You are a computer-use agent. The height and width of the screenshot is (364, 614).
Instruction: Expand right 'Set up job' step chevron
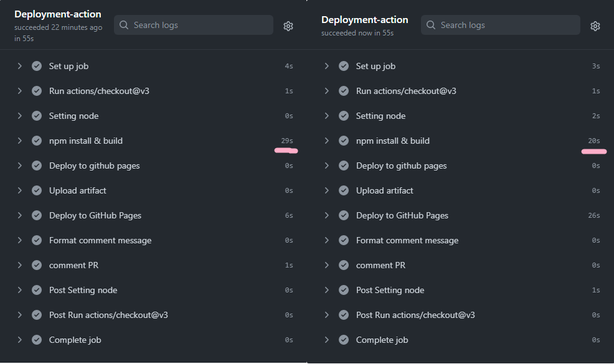tap(326, 66)
